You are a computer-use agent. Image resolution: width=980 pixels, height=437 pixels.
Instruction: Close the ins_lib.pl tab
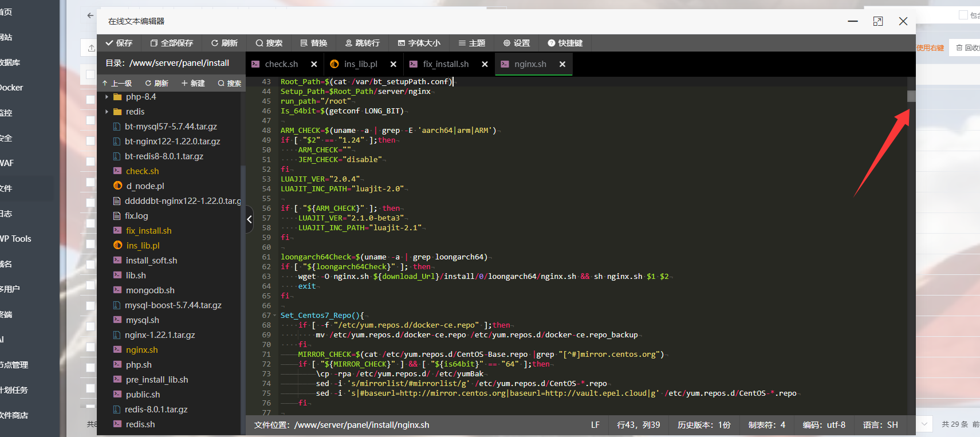click(393, 64)
